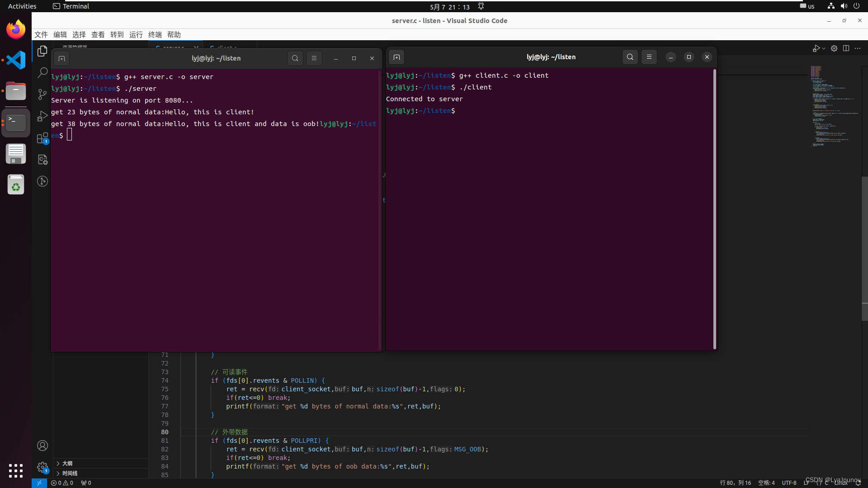Open the keyboard input source 'us' menu

(x=807, y=6)
